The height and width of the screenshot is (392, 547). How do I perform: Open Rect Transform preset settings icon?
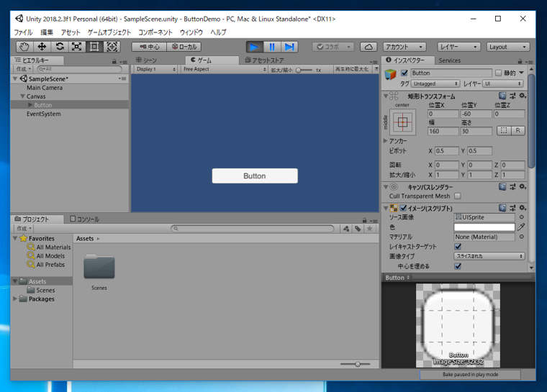[512, 96]
